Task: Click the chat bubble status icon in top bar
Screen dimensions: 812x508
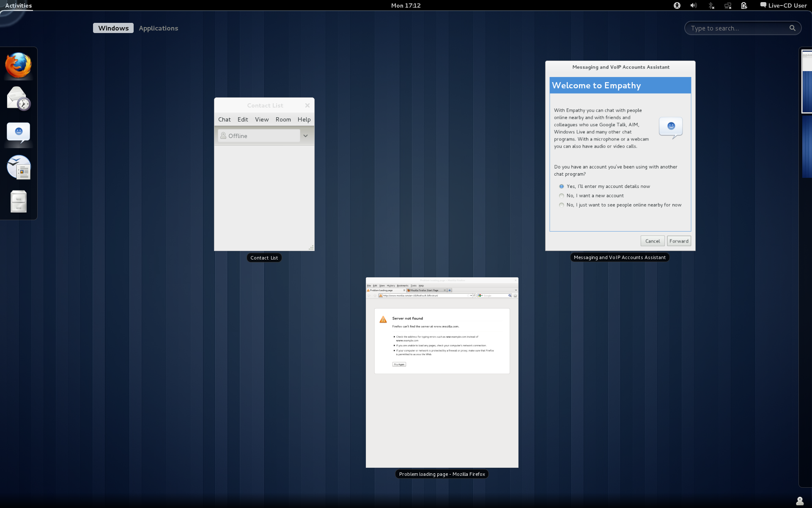Action: [763, 5]
